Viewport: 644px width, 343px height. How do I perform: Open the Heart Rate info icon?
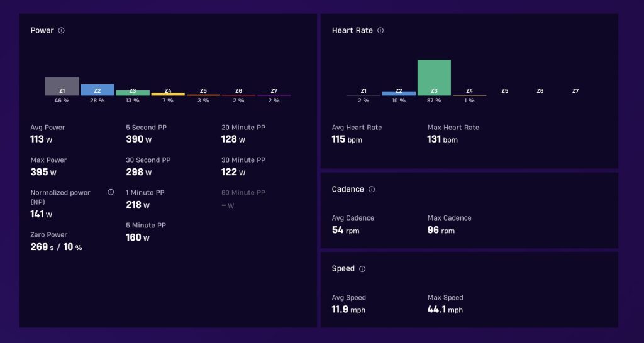point(380,30)
